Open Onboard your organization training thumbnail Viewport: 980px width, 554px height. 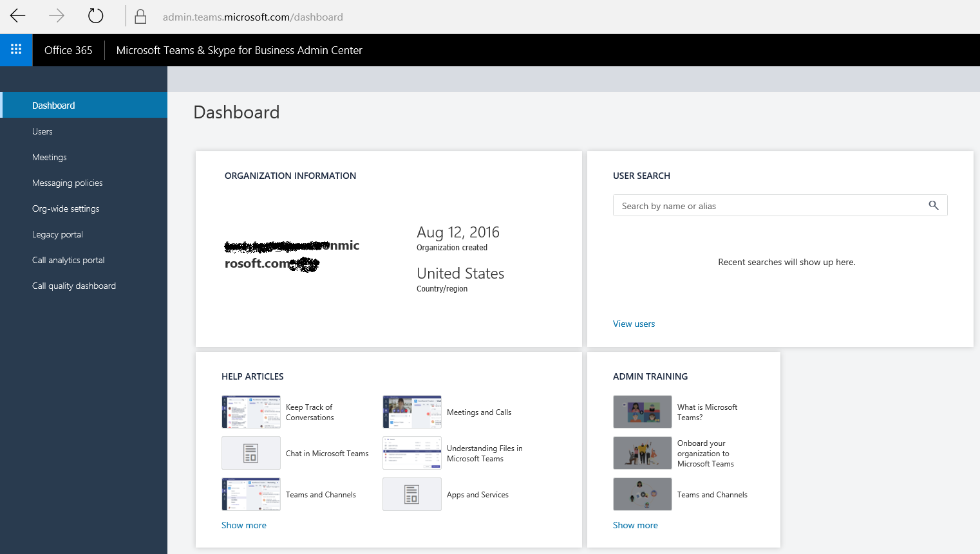643,453
